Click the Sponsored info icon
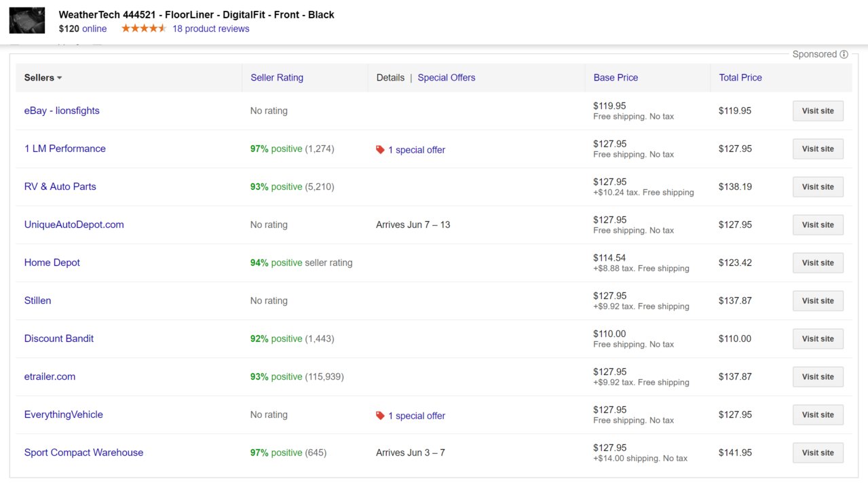This screenshot has width=868, height=487. [x=844, y=54]
